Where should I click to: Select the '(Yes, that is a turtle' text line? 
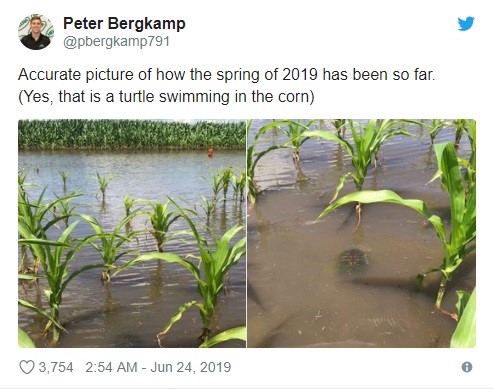pos(166,97)
